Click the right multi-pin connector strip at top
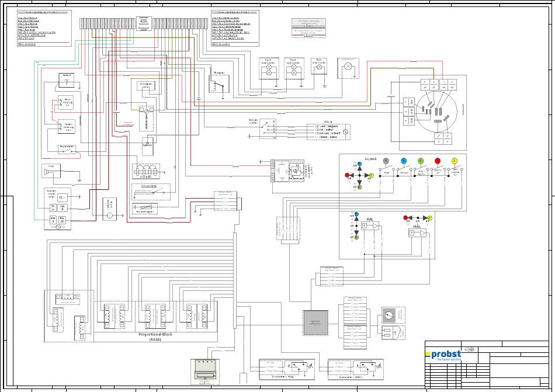 181,24
